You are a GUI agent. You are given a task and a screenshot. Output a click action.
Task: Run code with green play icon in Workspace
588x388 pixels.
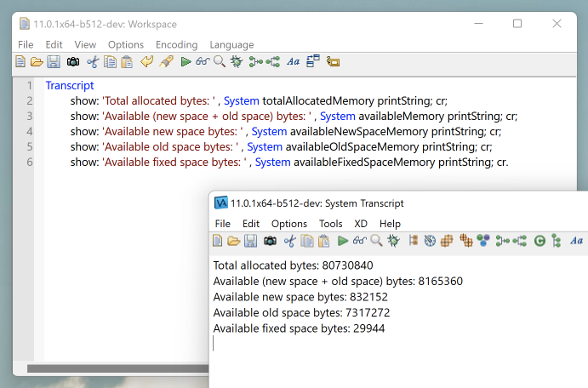pyautogui.click(x=186, y=61)
